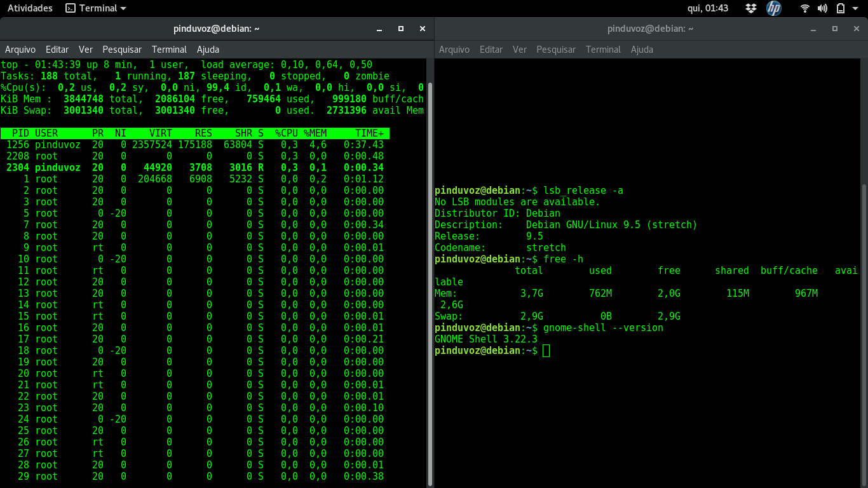Open the Atividades overview
The width and height of the screenshot is (868, 488).
(x=30, y=8)
